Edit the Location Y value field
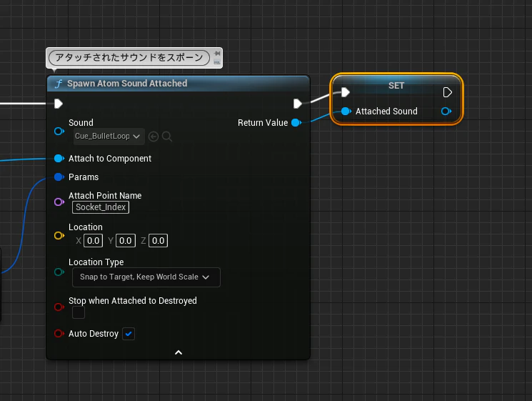The width and height of the screenshot is (532, 401). 126,241
